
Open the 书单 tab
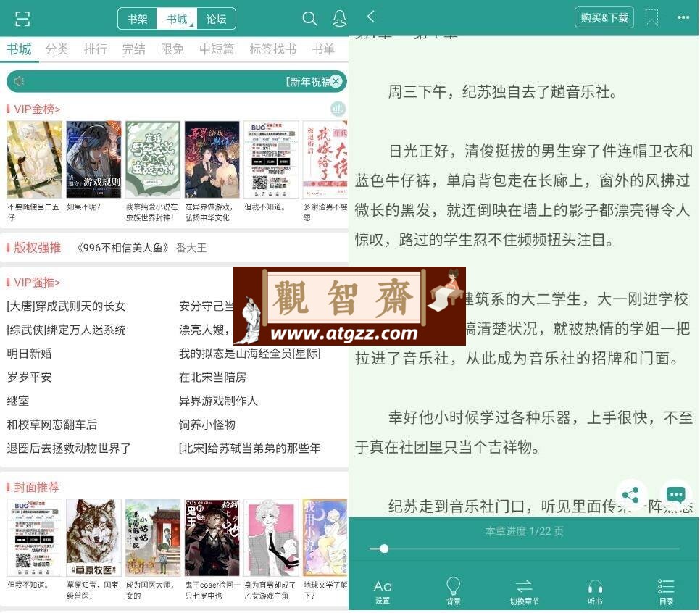click(x=323, y=49)
